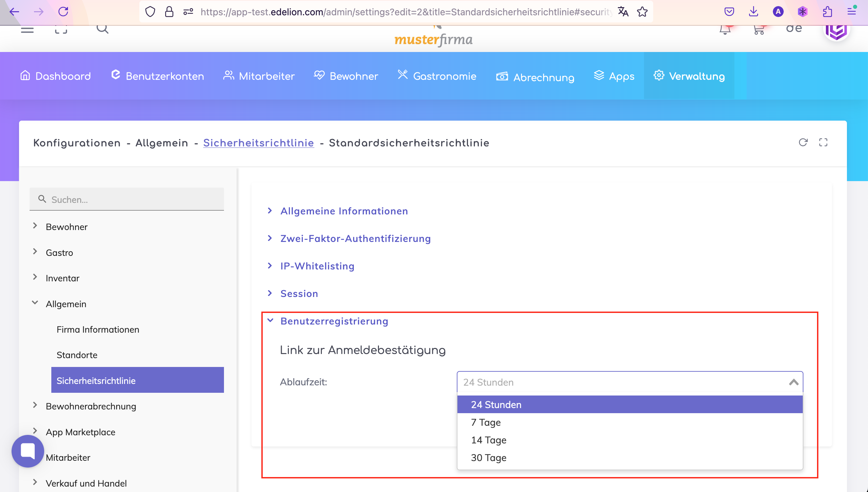The width and height of the screenshot is (868, 492).
Task: Select 14 Tage option
Action: click(488, 440)
